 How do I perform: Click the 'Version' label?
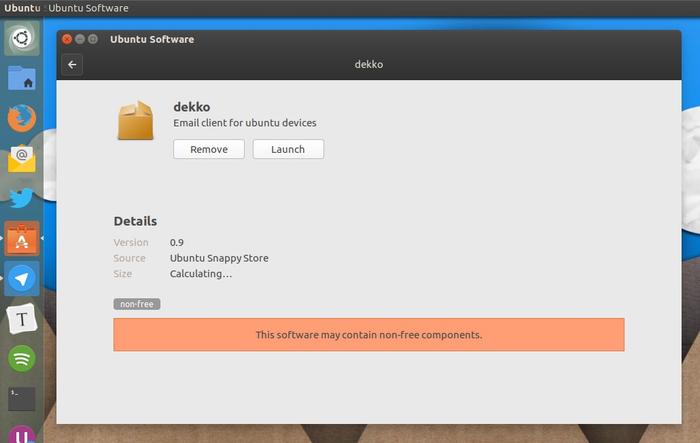coord(131,242)
